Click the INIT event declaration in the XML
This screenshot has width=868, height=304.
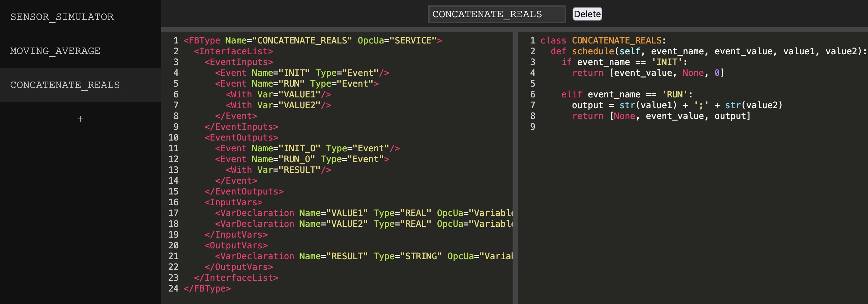[302, 73]
